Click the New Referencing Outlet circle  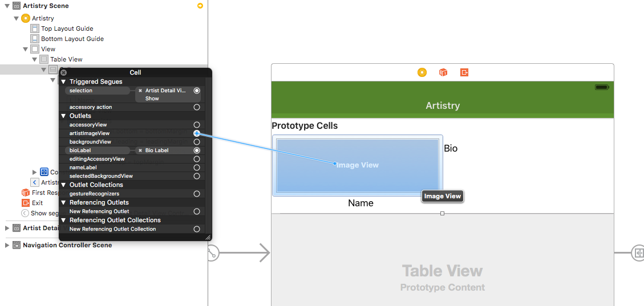tap(197, 211)
